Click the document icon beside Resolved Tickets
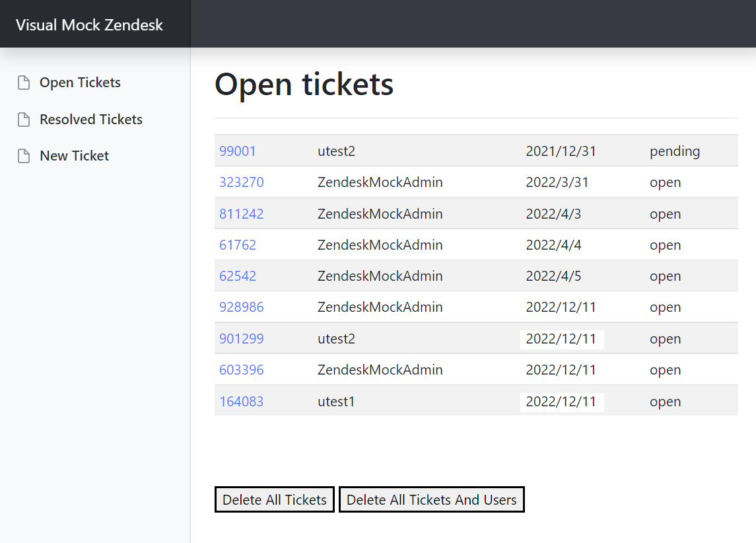This screenshot has width=756, height=543. [x=24, y=119]
